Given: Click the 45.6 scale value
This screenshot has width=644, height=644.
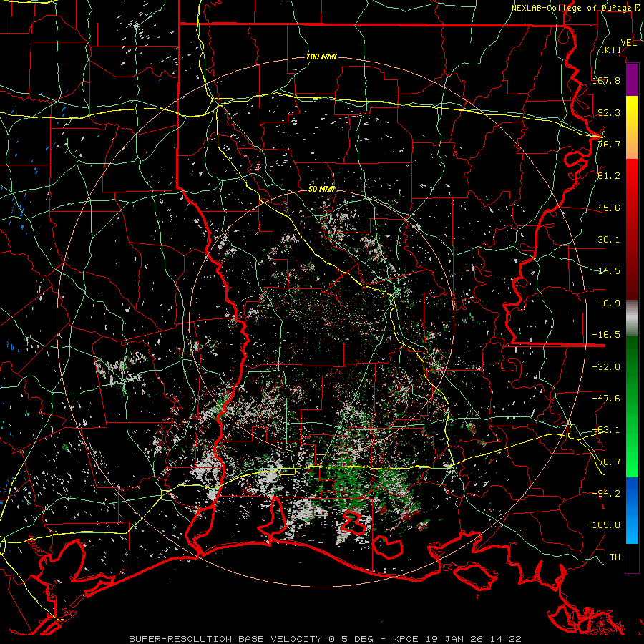Looking at the screenshot, I should [609, 208].
